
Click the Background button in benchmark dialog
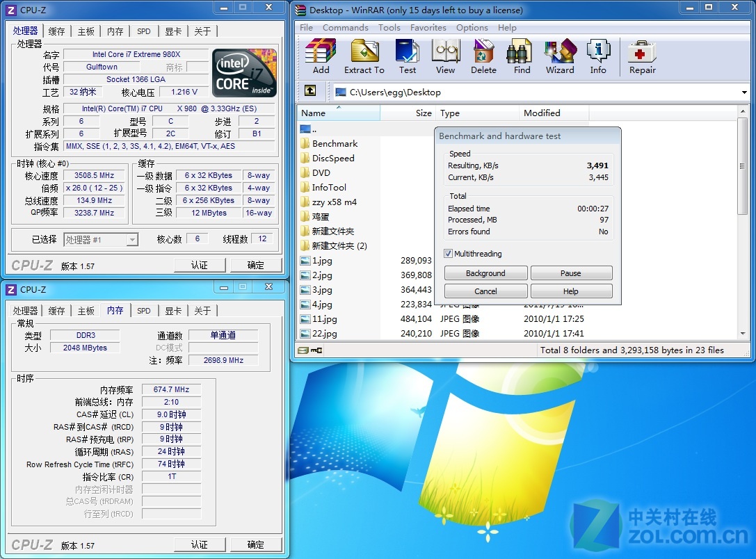(x=485, y=273)
